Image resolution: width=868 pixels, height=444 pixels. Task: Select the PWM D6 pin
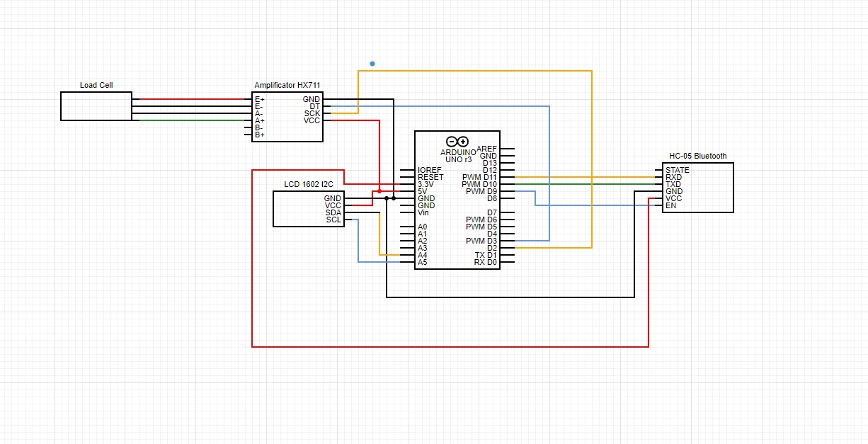tap(482, 220)
